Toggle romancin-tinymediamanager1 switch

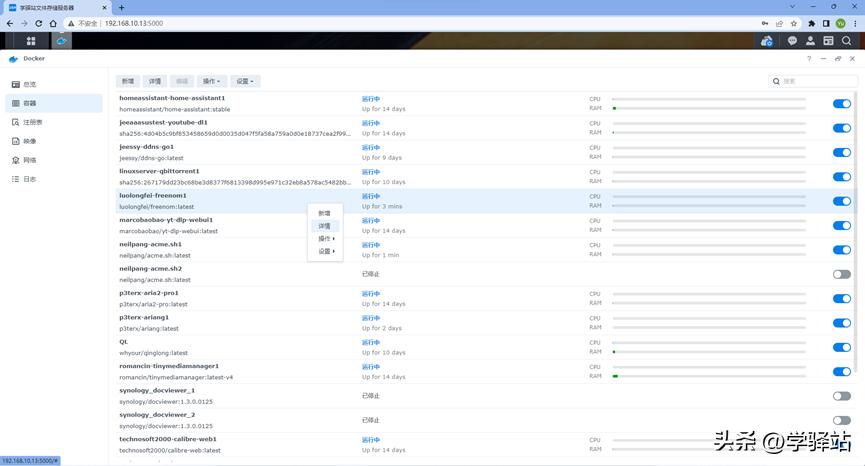tap(842, 372)
